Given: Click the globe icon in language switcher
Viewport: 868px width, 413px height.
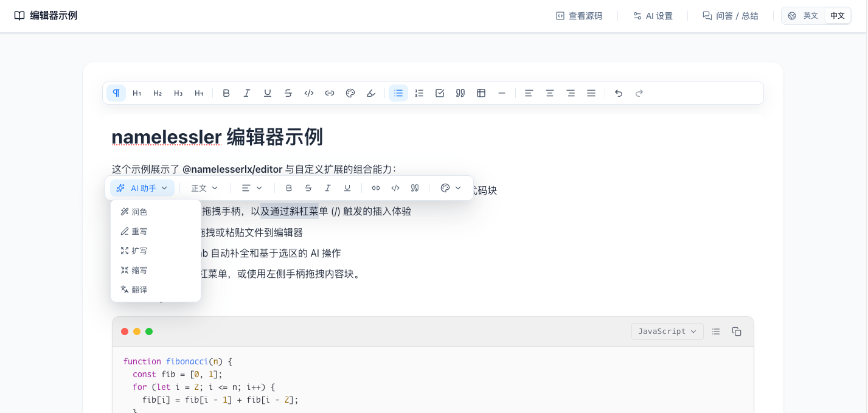Looking at the screenshot, I should pyautogui.click(x=792, y=16).
